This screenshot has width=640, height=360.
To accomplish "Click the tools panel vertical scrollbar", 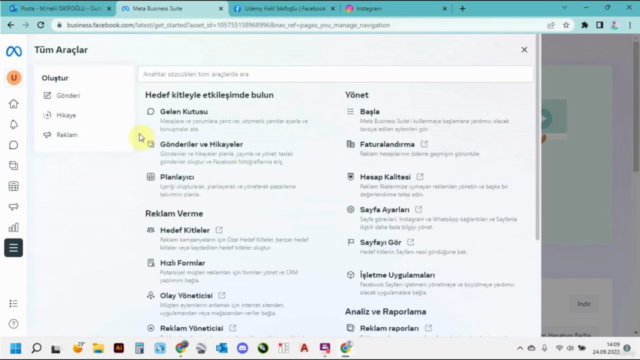I will [537, 138].
